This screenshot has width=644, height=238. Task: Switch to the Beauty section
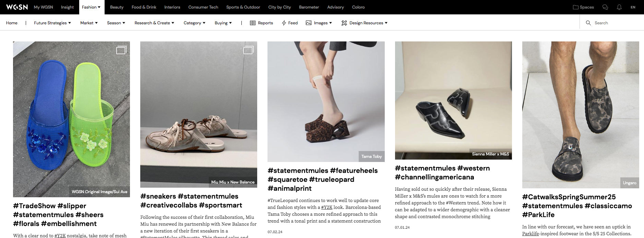[x=117, y=7]
